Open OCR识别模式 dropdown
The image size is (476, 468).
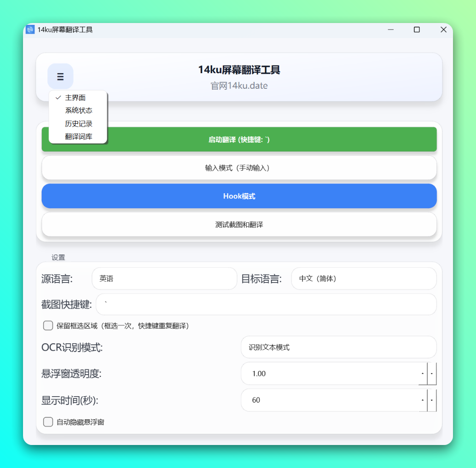338,347
